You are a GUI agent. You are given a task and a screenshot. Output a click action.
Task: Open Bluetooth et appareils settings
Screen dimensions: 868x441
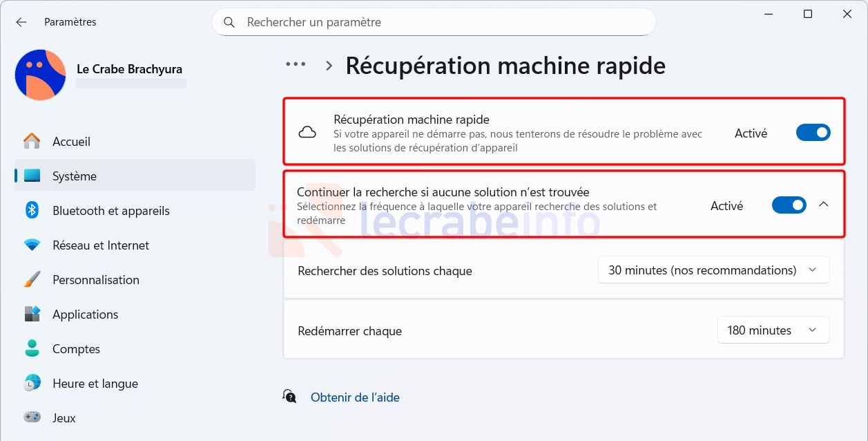(x=135, y=210)
